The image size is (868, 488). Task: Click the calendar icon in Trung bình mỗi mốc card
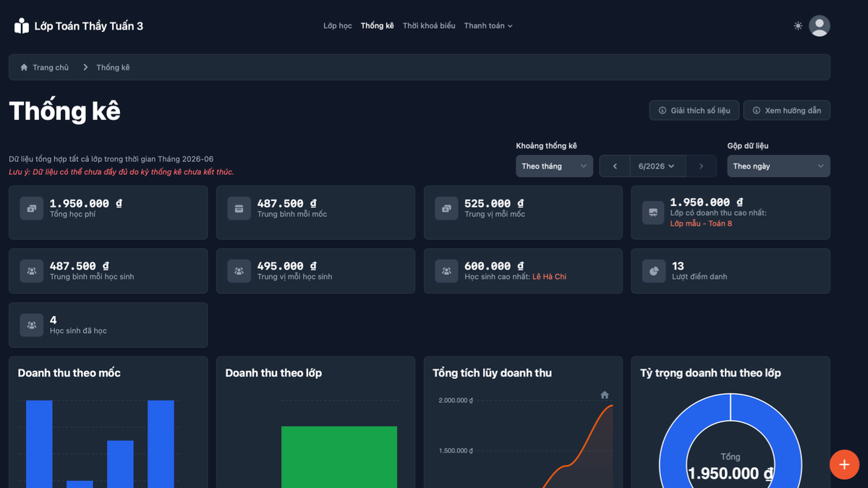[239, 208]
